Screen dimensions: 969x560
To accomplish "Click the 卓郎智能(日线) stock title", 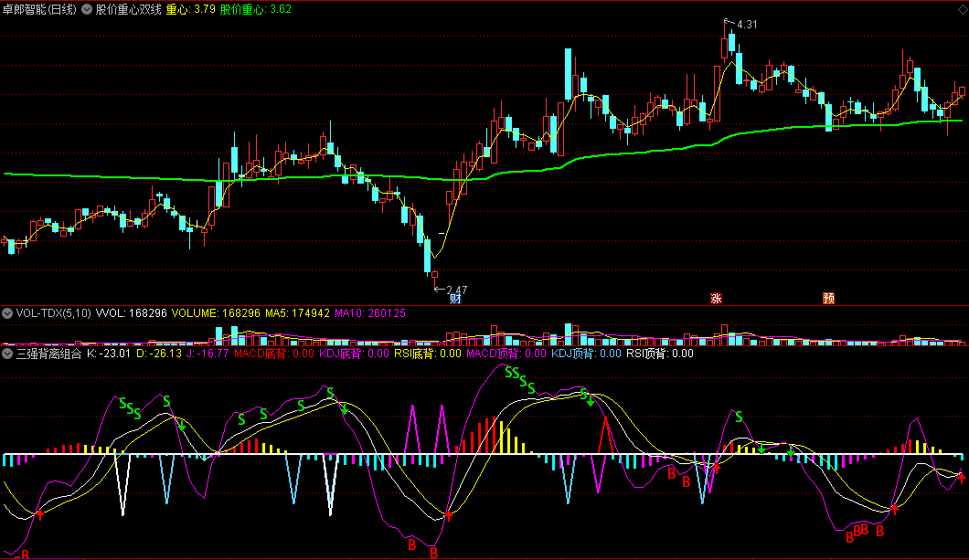I will pyautogui.click(x=39, y=9).
